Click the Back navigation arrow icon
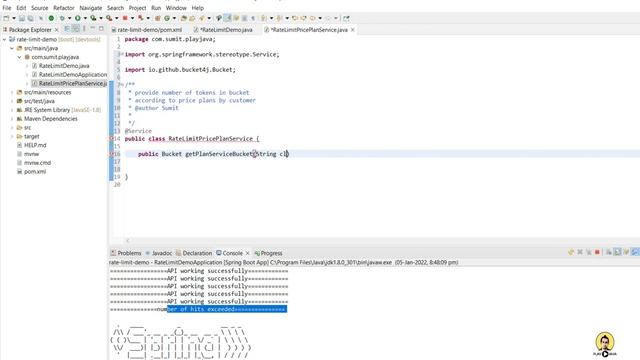The height and width of the screenshot is (360, 640). point(313,18)
